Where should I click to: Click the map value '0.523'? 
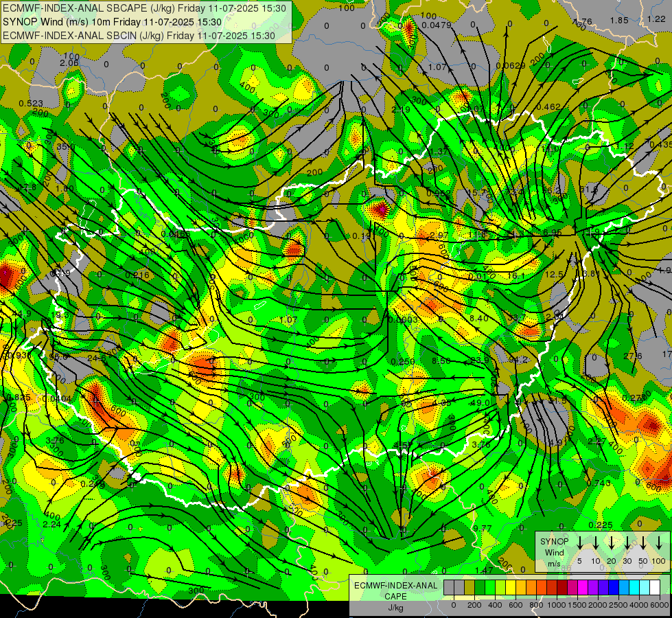(31, 104)
